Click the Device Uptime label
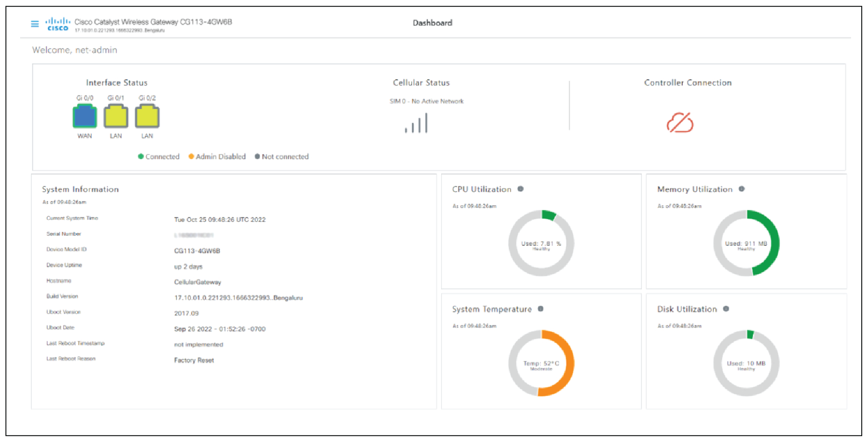 (x=64, y=265)
